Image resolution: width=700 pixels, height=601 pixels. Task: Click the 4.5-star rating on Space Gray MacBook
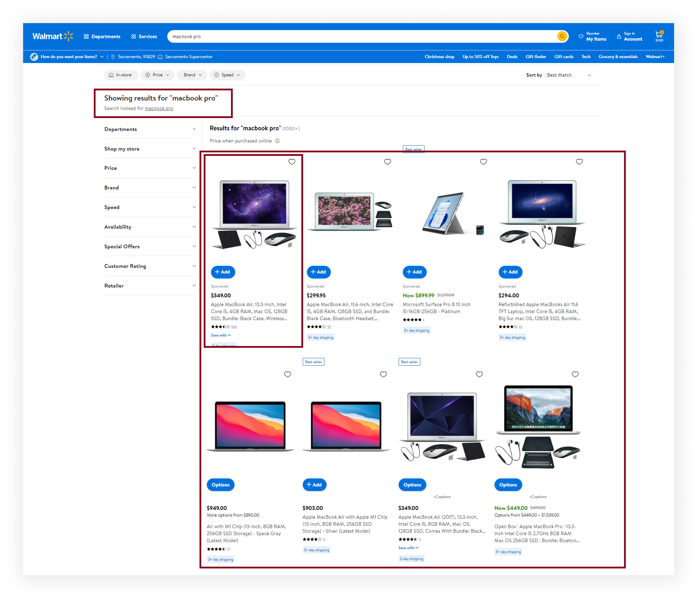pos(216,549)
